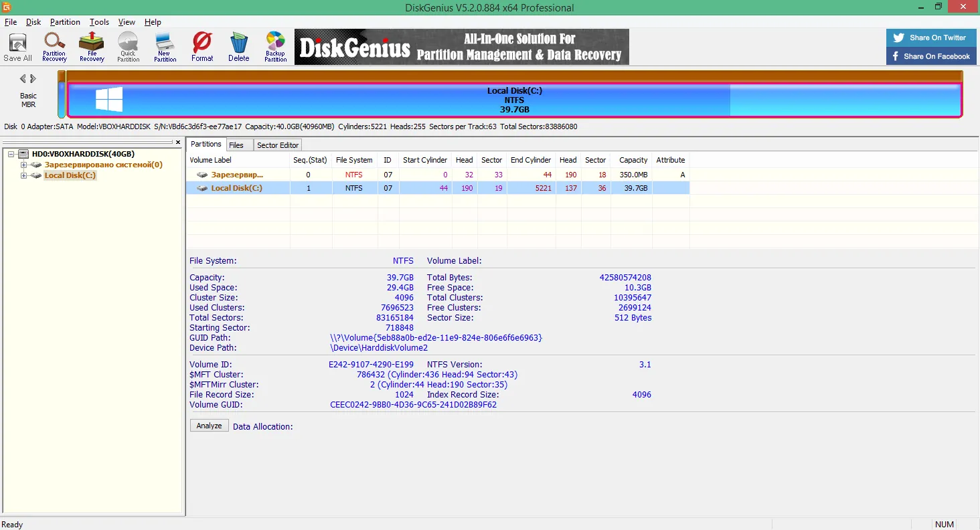Click Volume Label column header

238,160
